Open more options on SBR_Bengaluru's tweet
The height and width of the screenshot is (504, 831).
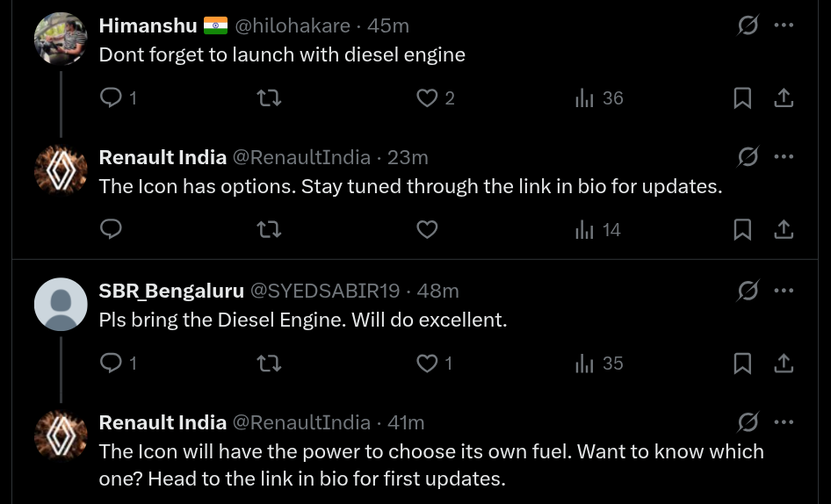784,290
